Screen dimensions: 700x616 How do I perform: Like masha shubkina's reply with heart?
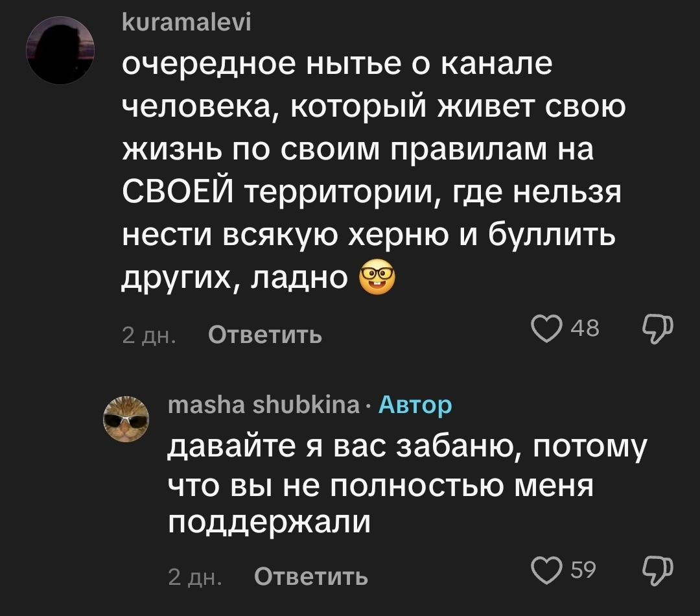pyautogui.click(x=547, y=571)
